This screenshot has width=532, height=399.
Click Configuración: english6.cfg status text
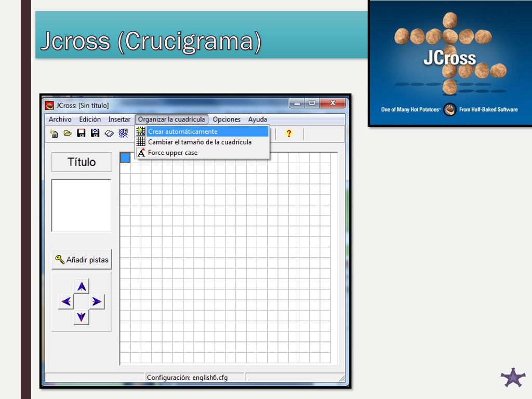[x=187, y=377]
